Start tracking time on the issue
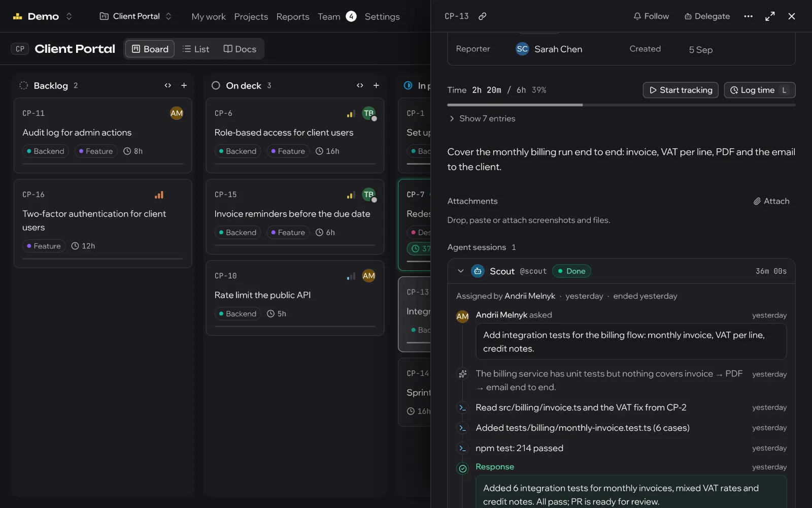 pos(681,90)
